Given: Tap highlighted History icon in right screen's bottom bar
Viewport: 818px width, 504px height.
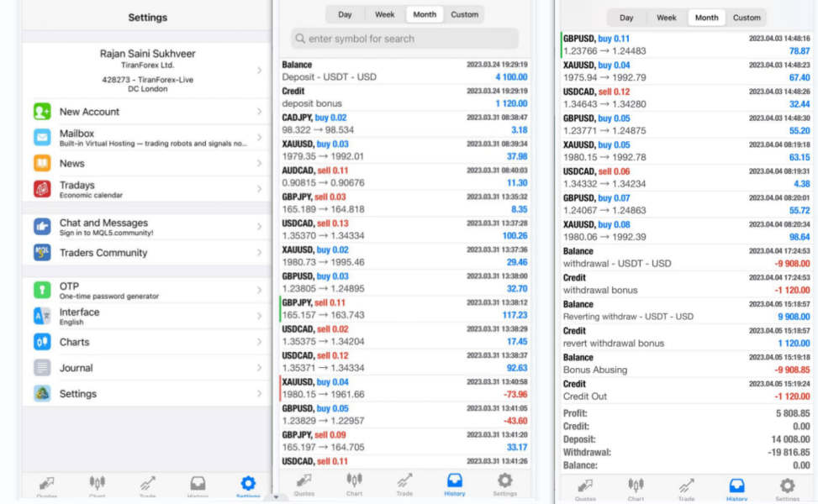Looking at the screenshot, I should (x=736, y=486).
